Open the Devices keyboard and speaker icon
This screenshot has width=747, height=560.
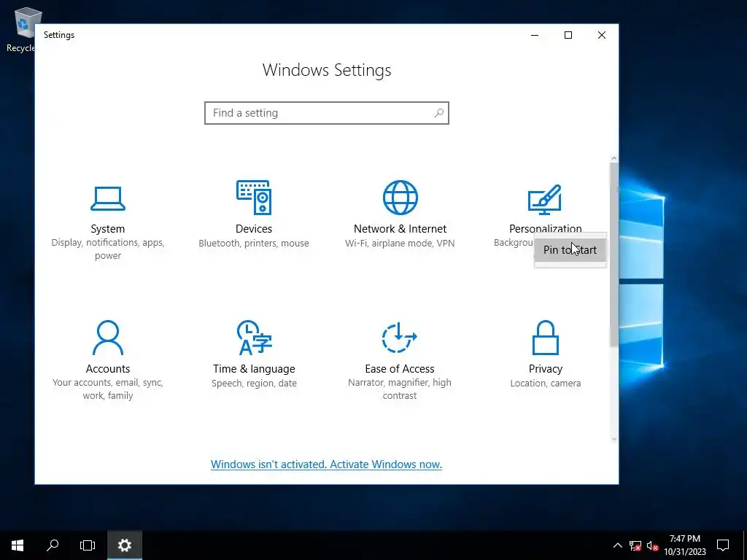click(x=254, y=197)
